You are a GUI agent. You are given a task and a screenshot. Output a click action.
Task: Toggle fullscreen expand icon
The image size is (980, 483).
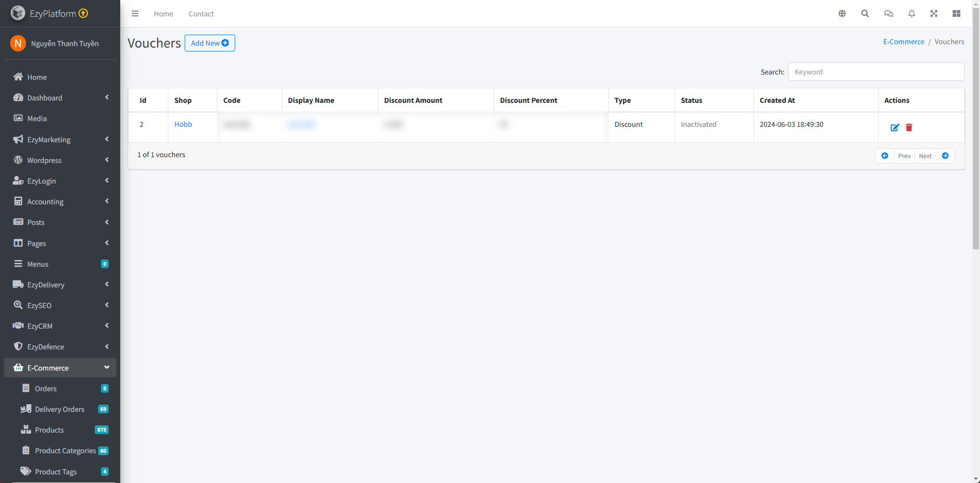[x=934, y=13]
